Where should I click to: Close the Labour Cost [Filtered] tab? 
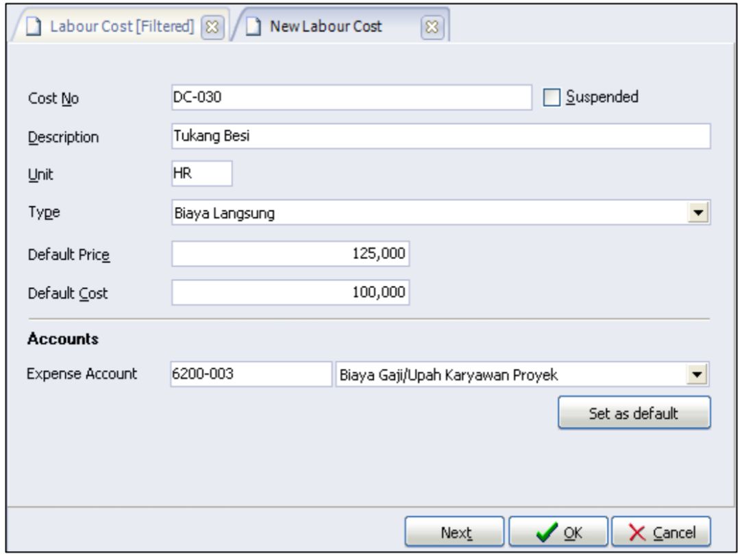(x=212, y=27)
